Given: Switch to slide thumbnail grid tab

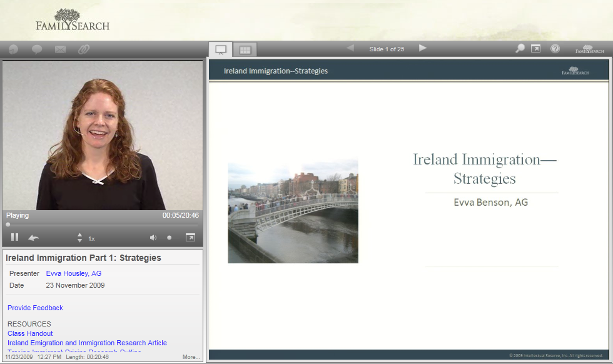Looking at the screenshot, I should point(245,49).
